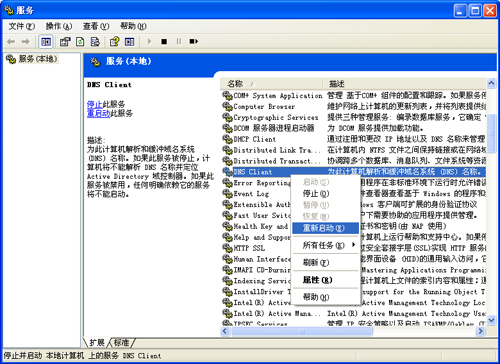Choose 帮助(H) in the context menu
Screen dimensions: 500x364
(326, 297)
